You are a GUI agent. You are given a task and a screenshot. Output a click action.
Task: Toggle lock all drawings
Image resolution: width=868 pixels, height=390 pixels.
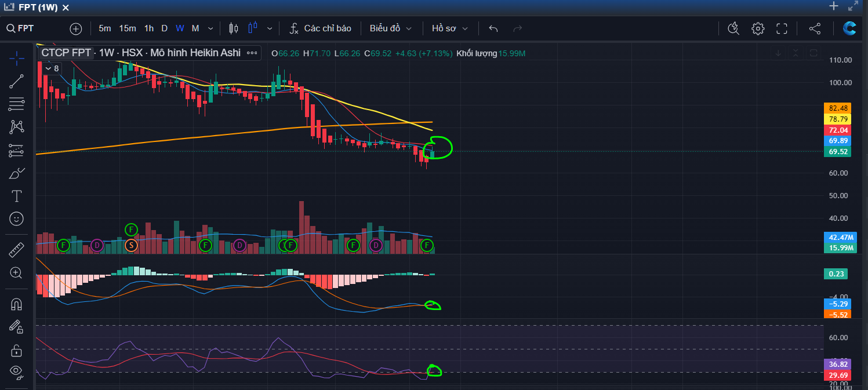click(x=17, y=350)
